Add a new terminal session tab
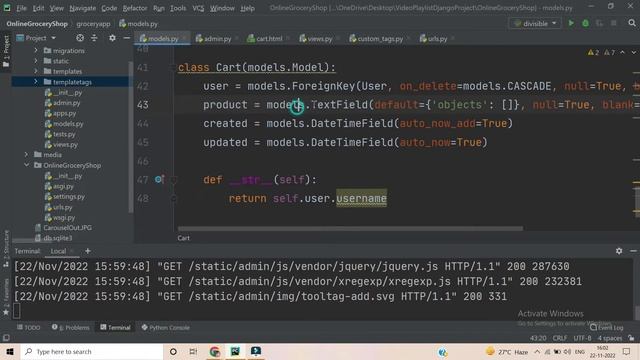Viewport: 640px width, 360px height. pos(88,251)
